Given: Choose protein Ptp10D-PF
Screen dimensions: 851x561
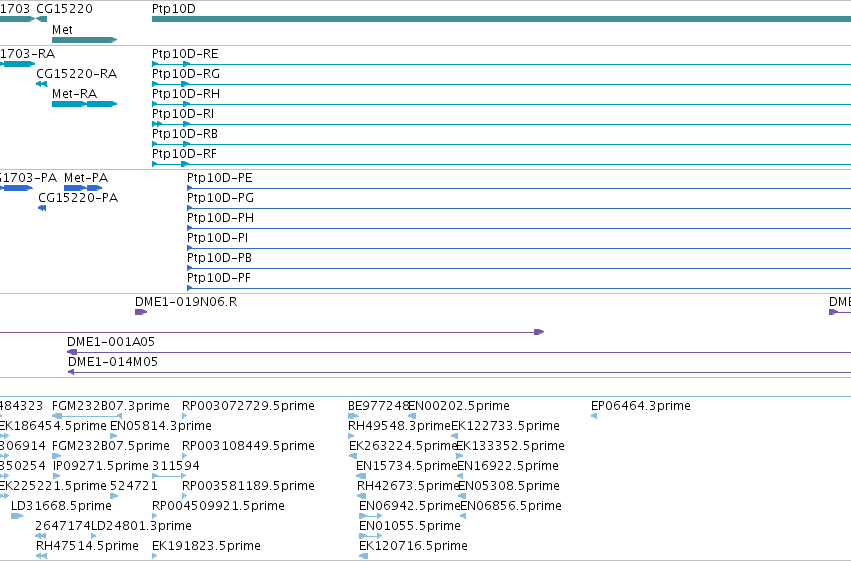Looking at the screenshot, I should click(x=219, y=278).
